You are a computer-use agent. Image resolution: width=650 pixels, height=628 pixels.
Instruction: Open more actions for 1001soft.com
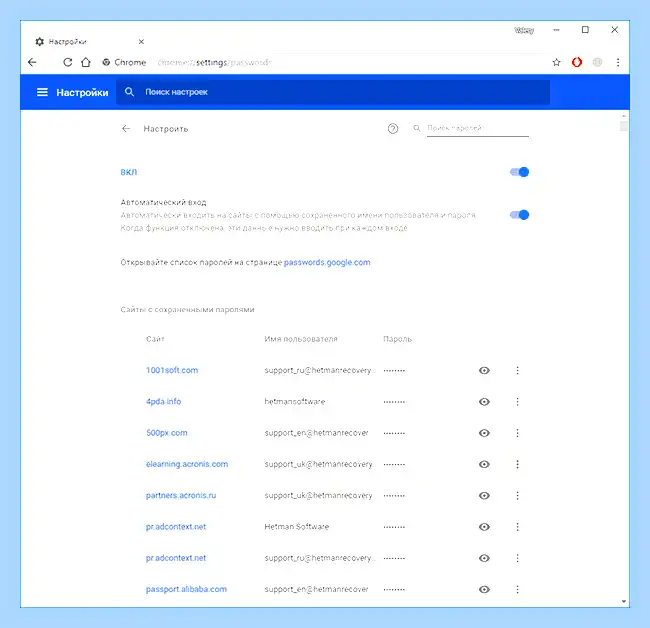[517, 370]
